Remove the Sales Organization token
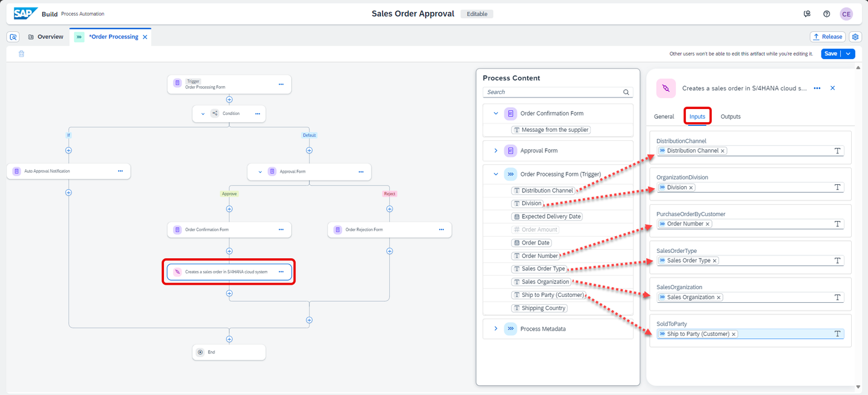 719,297
